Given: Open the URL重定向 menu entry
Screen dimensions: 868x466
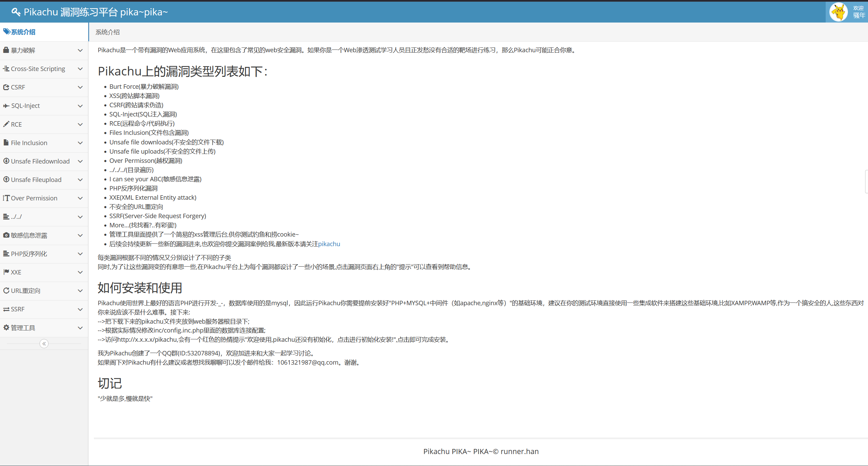Looking at the screenshot, I should (26, 291).
